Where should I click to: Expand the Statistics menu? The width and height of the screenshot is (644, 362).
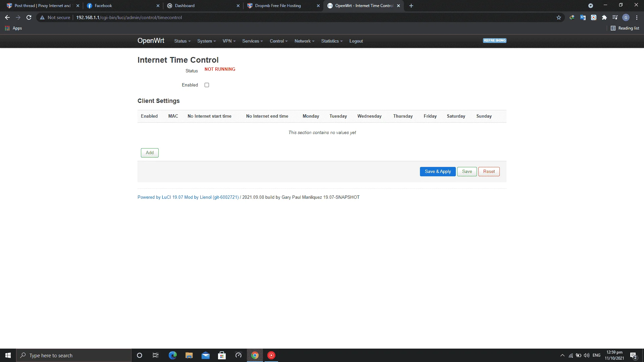point(332,41)
